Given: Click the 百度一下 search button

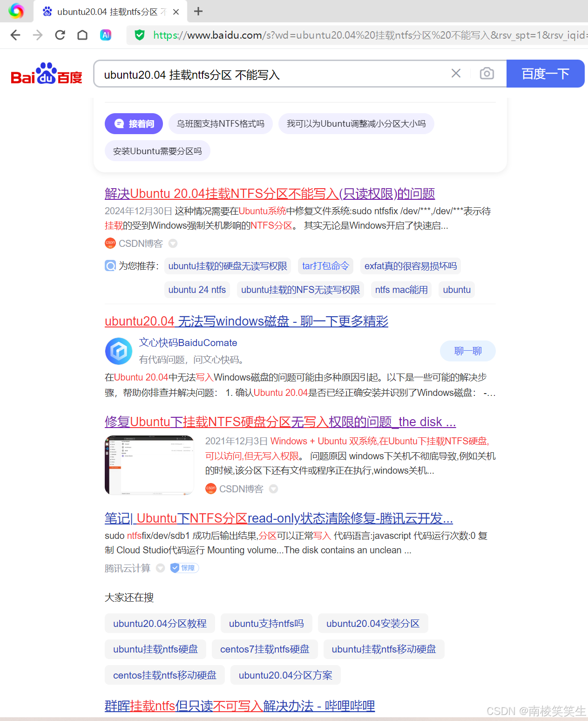Looking at the screenshot, I should tap(545, 74).
